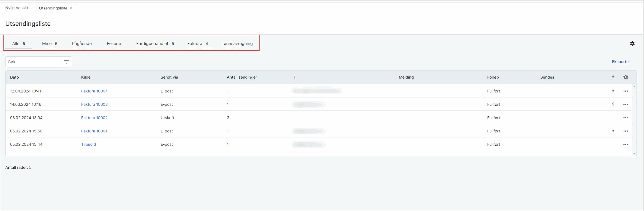Image resolution: width=644 pixels, height=211 pixels.
Task: Select the Lønnsavregning tab
Action: 237,44
